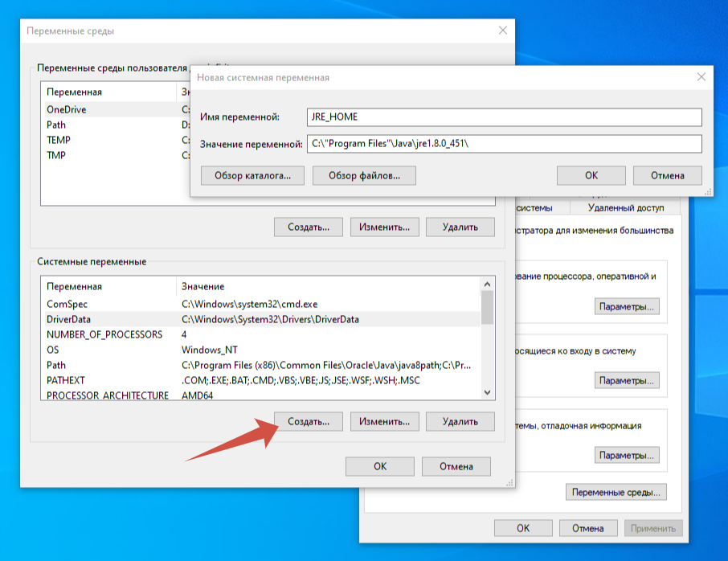Click Создать under system variables
This screenshot has height=561, width=728.
[309, 422]
